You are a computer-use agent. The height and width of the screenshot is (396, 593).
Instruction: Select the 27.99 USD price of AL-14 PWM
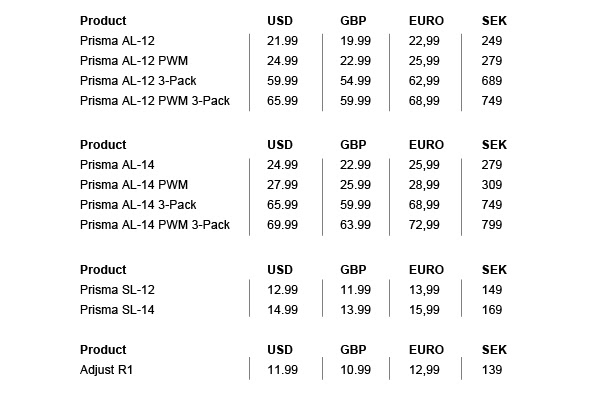283,185
